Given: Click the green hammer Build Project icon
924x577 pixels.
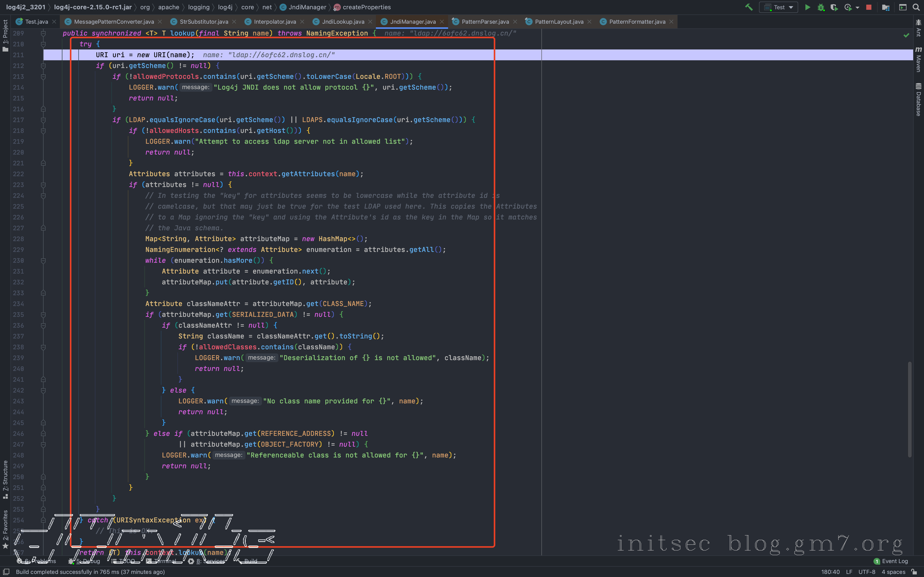Looking at the screenshot, I should point(749,7).
